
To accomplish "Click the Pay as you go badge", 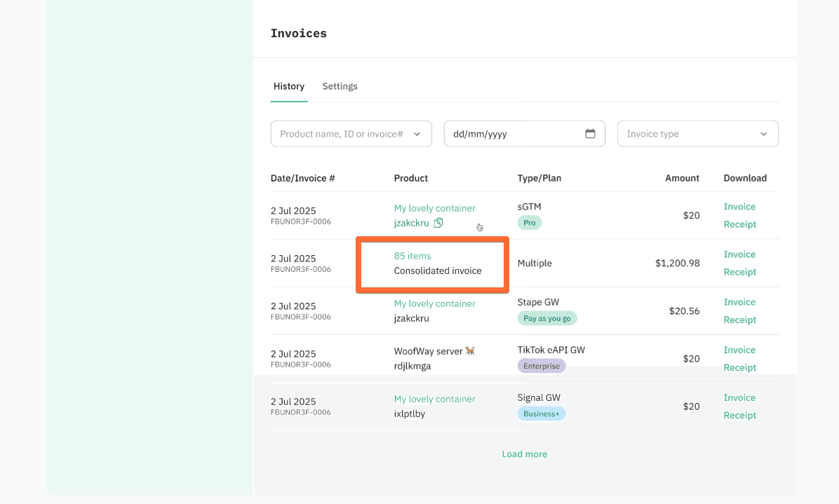I will coord(547,318).
